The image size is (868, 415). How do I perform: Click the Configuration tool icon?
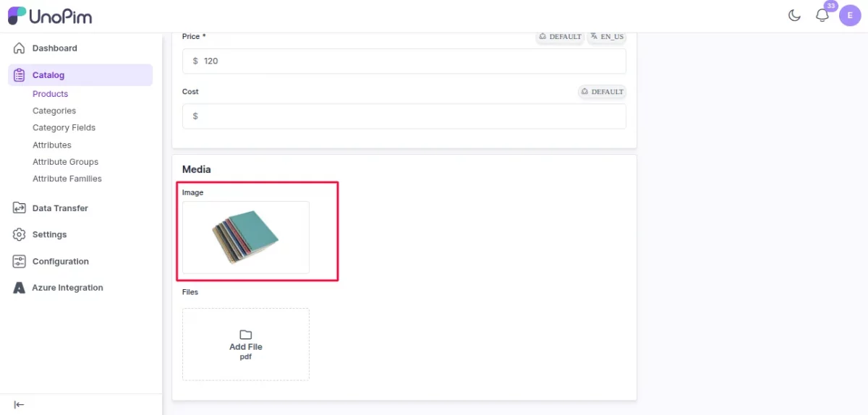pyautogui.click(x=20, y=262)
